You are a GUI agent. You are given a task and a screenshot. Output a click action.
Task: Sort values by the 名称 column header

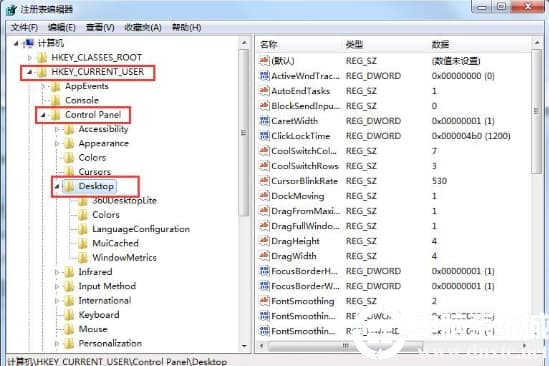tap(269, 44)
